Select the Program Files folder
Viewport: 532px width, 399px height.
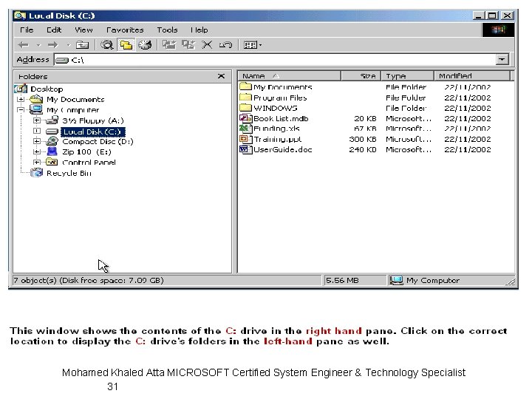point(280,98)
